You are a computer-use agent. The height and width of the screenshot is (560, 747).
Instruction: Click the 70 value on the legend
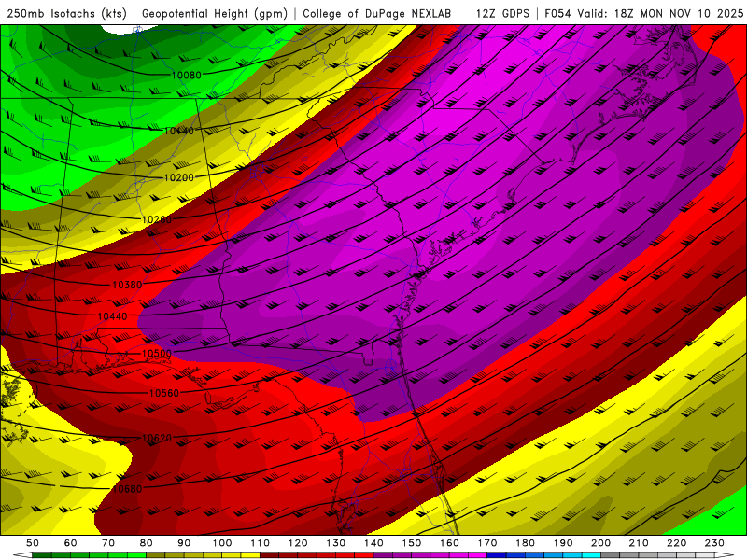point(108,543)
